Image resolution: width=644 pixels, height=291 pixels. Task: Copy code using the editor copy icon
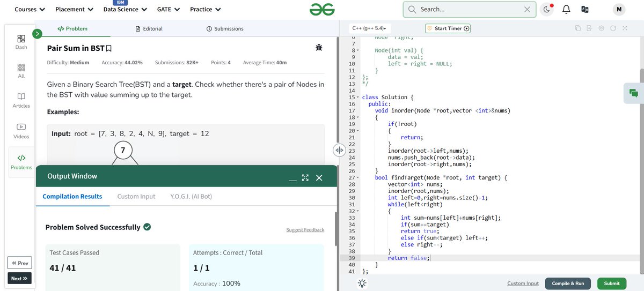point(577,28)
